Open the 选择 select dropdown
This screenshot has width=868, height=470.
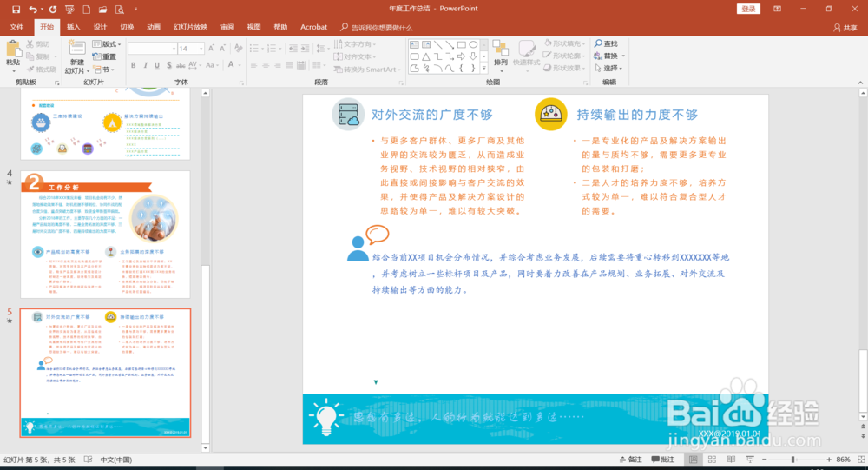pos(608,68)
